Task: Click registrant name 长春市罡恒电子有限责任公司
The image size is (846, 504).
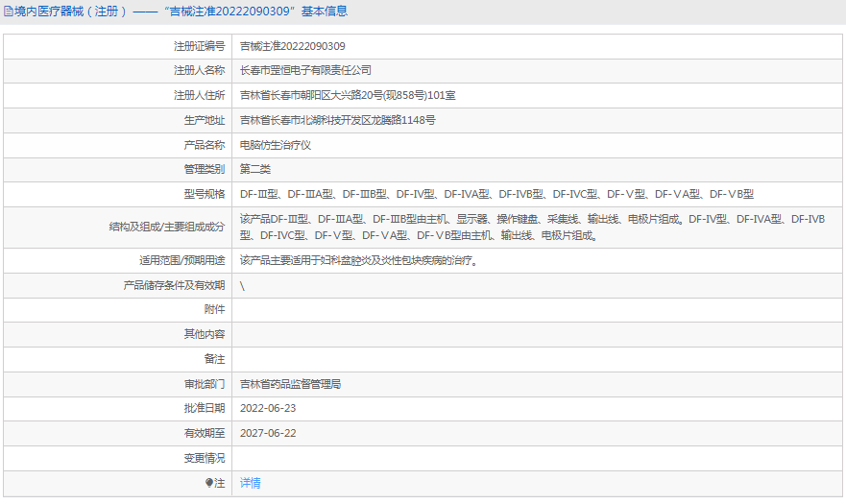Action: click(305, 71)
